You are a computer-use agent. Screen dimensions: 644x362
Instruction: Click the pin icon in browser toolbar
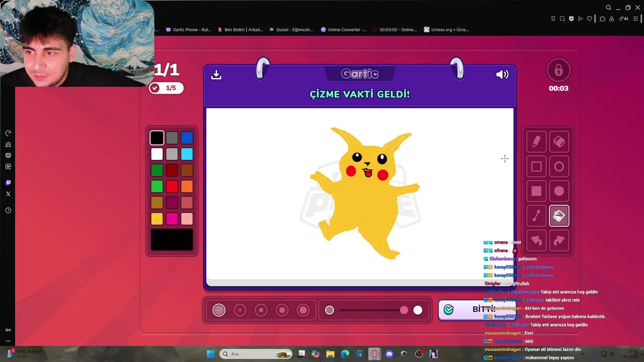553,19
